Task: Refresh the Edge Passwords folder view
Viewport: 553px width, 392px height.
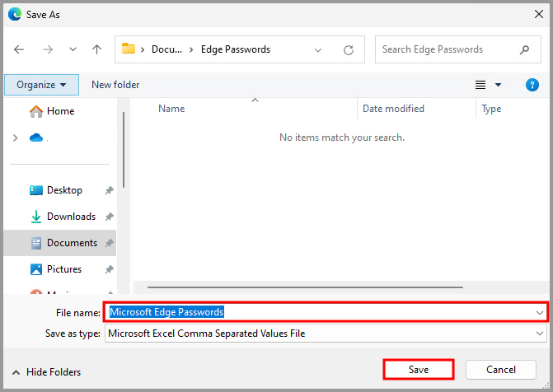Action: click(x=349, y=49)
